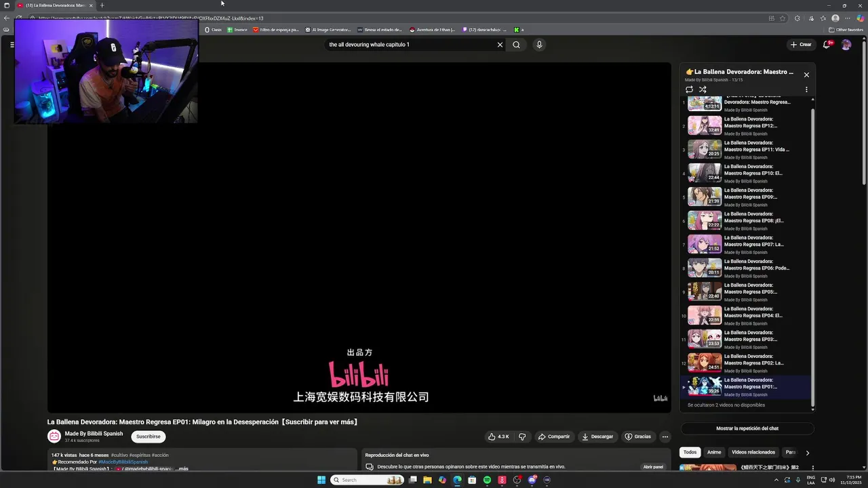This screenshot has height=488, width=868.
Task: Click the Gracias button
Action: point(637,436)
